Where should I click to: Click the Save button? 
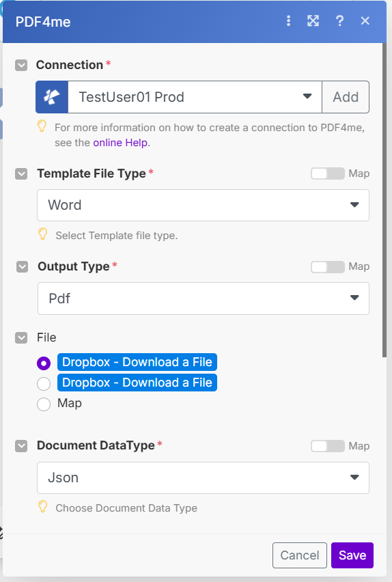pyautogui.click(x=352, y=555)
